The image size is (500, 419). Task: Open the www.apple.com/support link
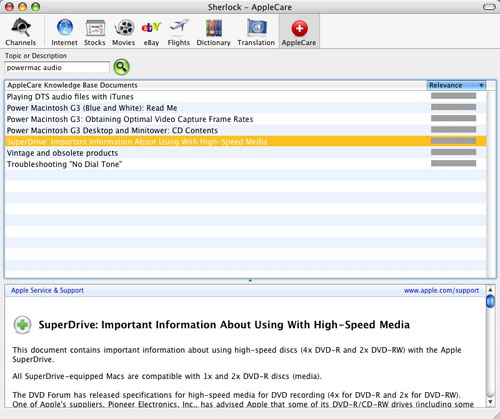pyautogui.click(x=441, y=290)
